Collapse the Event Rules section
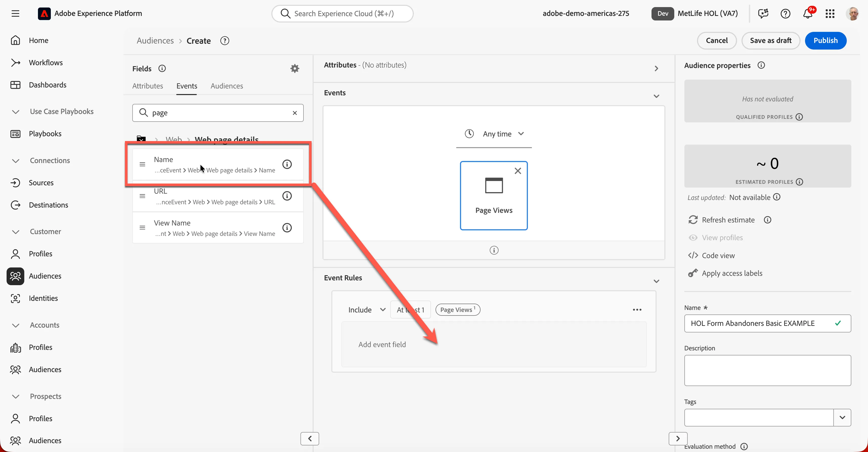Image resolution: width=868 pixels, height=452 pixels. (x=656, y=281)
